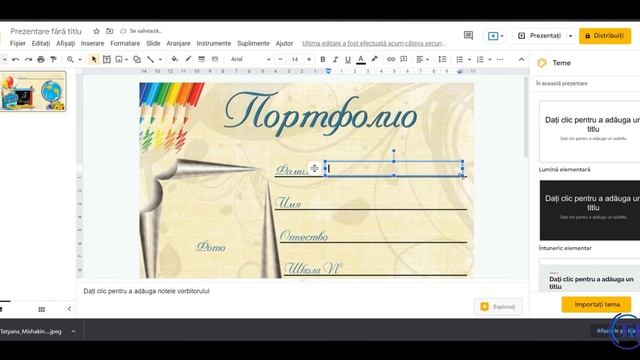Select the Întuneric elementar theme thumbnail
Screen dimensions: 640x360
coord(589,210)
